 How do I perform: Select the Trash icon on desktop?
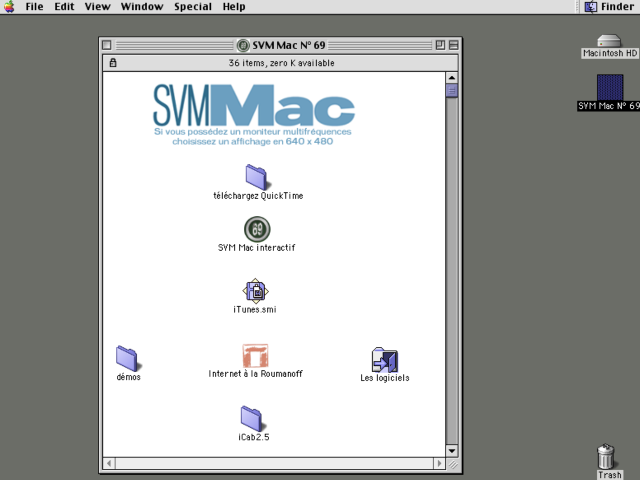click(606, 456)
